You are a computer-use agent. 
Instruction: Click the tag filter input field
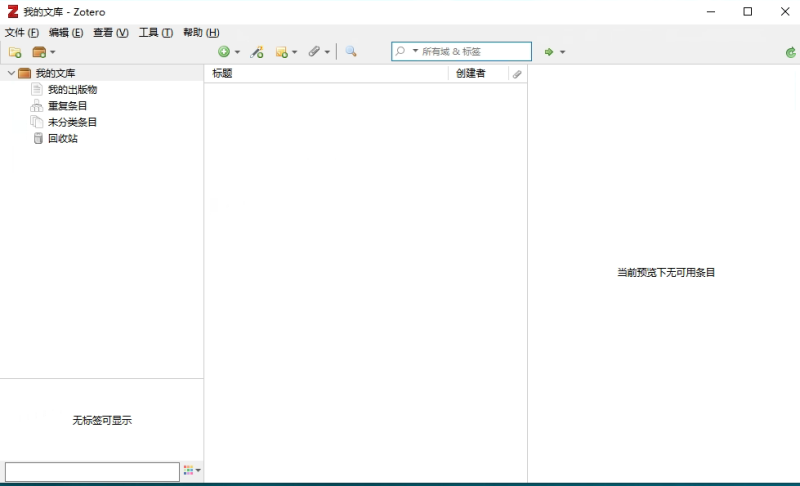(x=92, y=472)
